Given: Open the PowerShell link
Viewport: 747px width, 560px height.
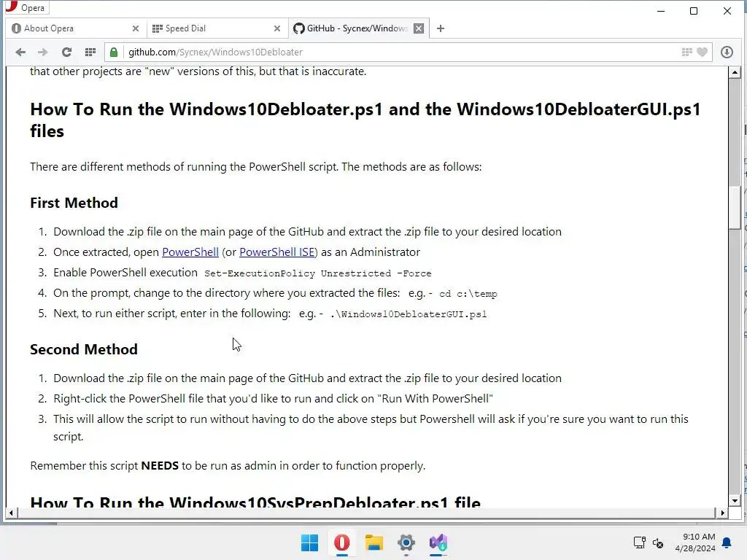Looking at the screenshot, I should point(190,252).
